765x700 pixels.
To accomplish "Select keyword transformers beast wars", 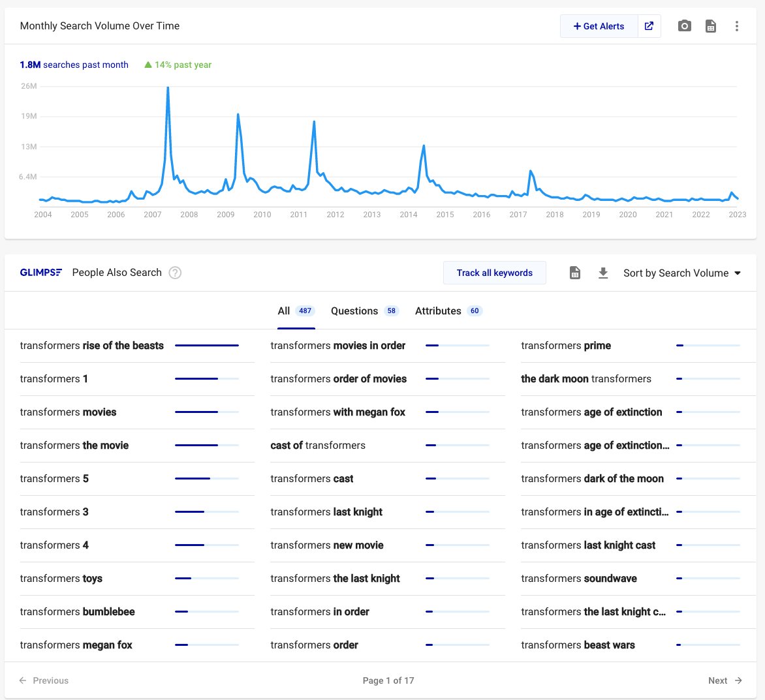I will (x=578, y=645).
